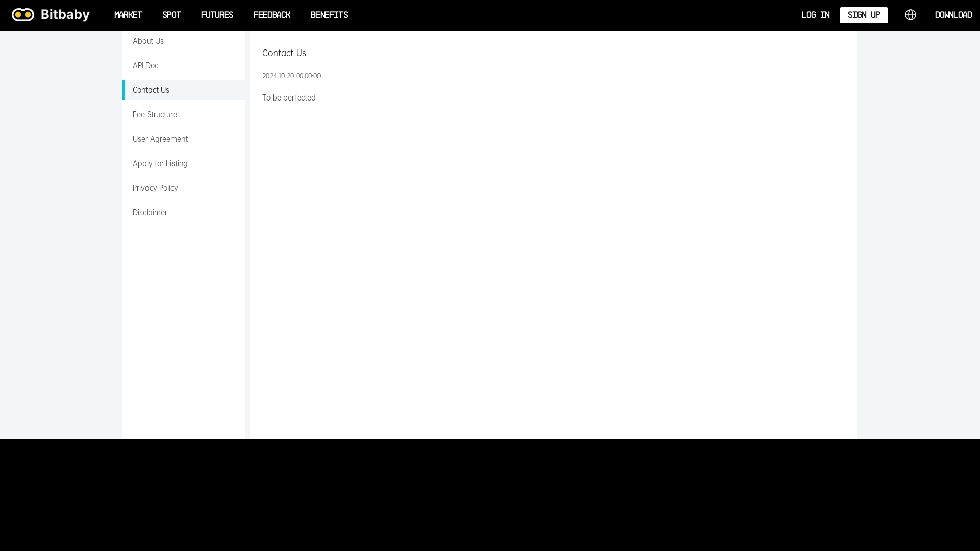Open the Privacy Policy page
980x551 pixels.
click(x=184, y=188)
